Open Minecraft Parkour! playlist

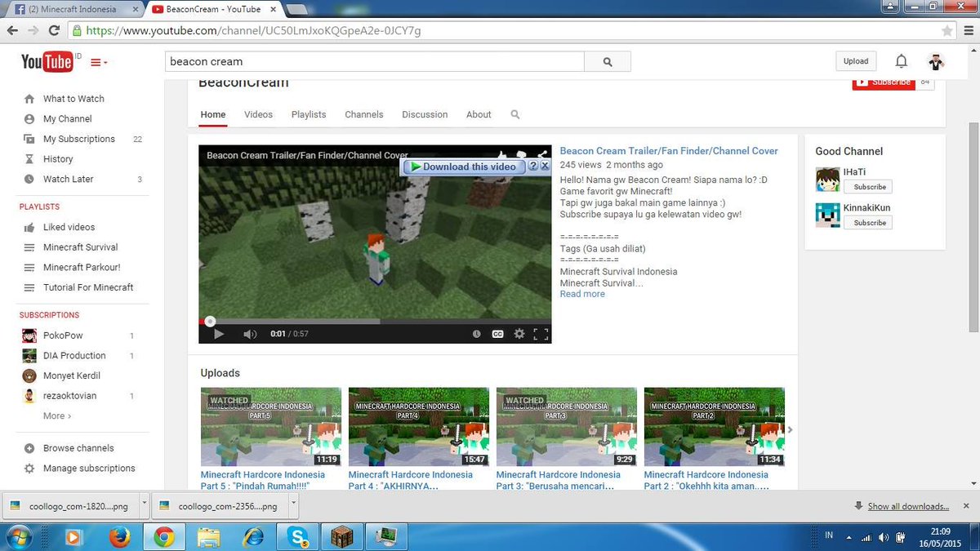tap(80, 267)
